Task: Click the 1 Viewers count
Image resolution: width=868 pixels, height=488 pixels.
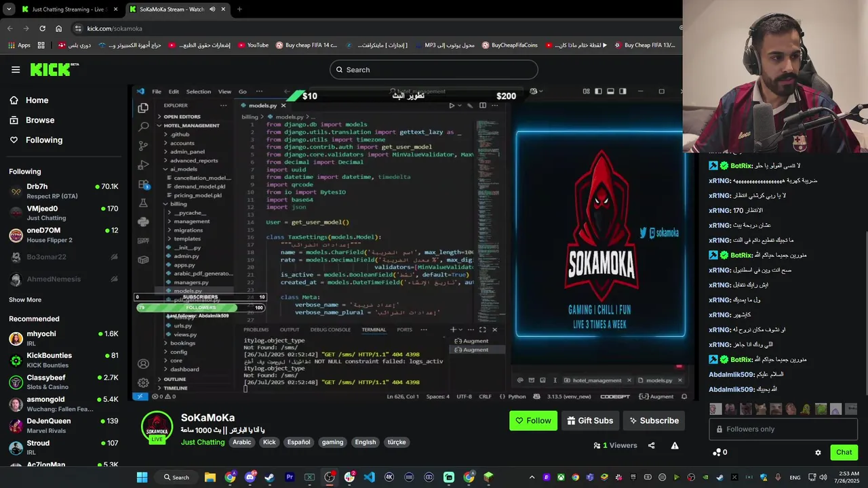Action: [x=615, y=445]
